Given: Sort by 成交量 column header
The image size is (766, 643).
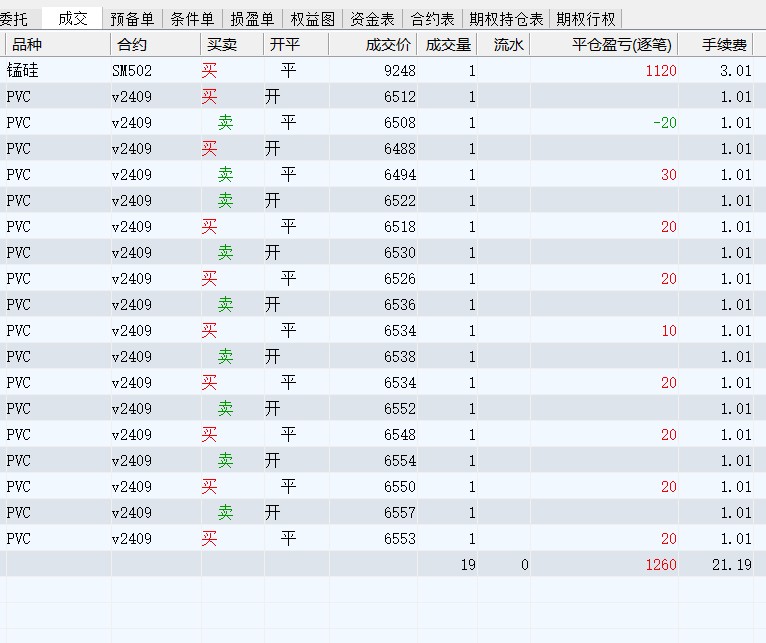Looking at the screenshot, I should [x=447, y=44].
